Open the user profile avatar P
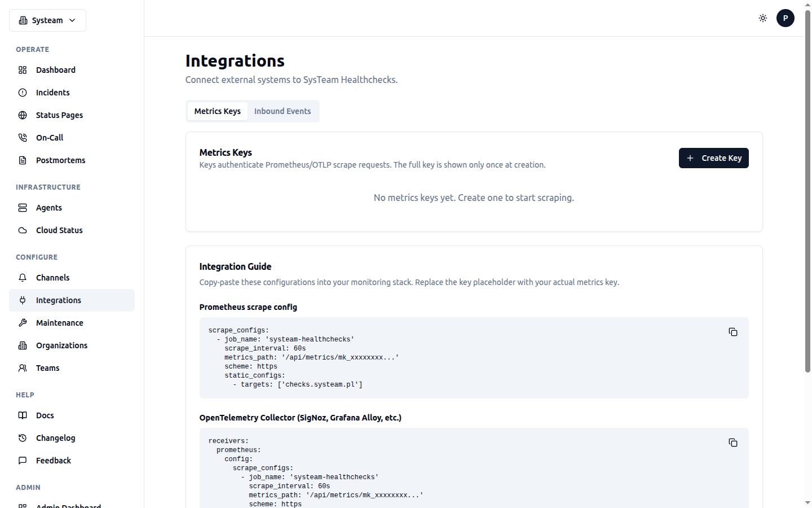 (785, 18)
